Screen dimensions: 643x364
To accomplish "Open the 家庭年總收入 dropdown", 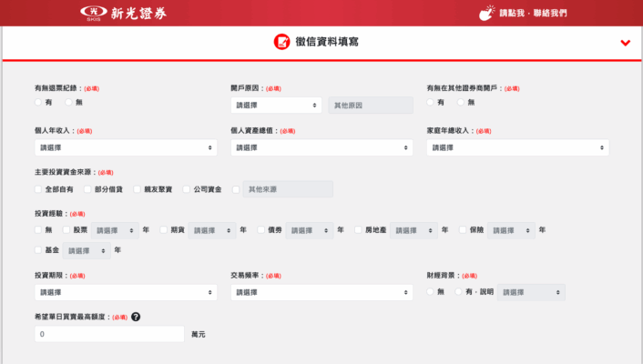I will click(518, 147).
